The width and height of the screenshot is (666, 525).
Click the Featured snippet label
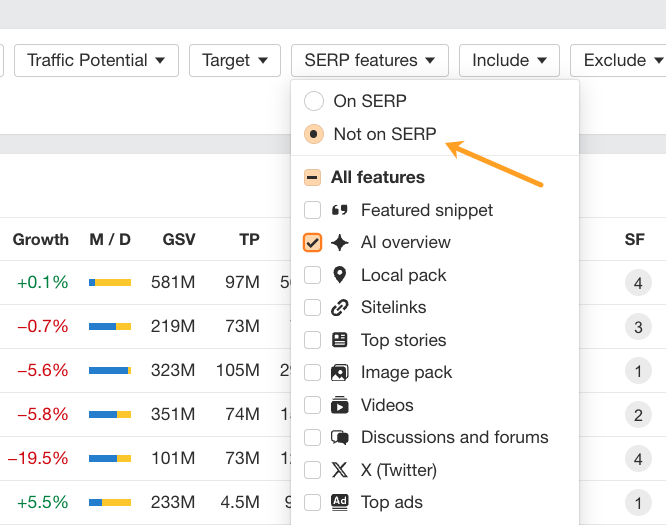click(427, 210)
